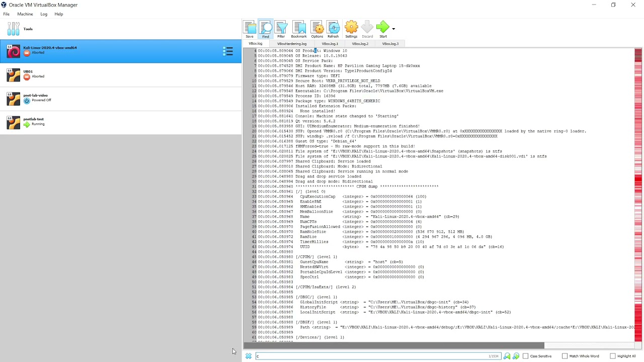The width and height of the screenshot is (644, 362).
Task: Click the Save log toolbar icon
Action: pyautogui.click(x=250, y=29)
